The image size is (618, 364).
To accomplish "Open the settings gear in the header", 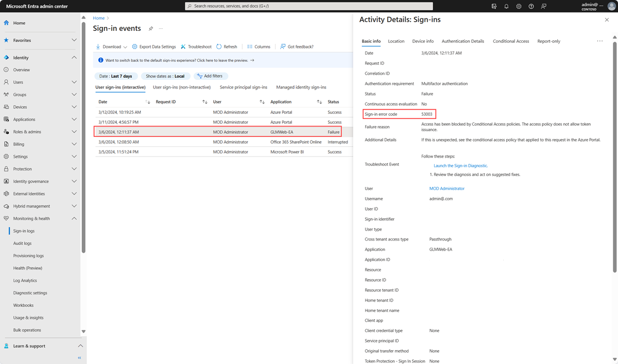I will click(519, 6).
